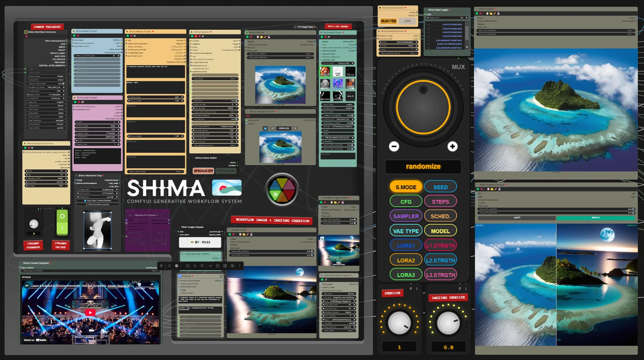
Task: Click the next arrow in Shima Carousel Preview
Action: click(x=295, y=128)
